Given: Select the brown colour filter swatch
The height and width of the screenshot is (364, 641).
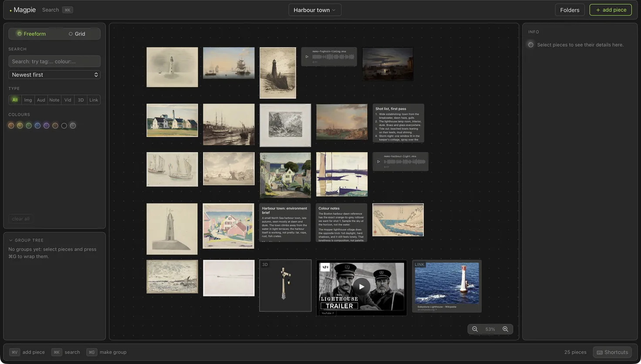Looking at the screenshot, I should click(x=55, y=126).
